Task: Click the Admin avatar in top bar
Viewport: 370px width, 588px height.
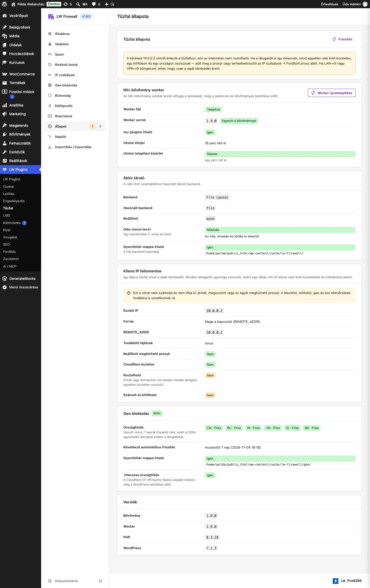Action: coord(365,4)
